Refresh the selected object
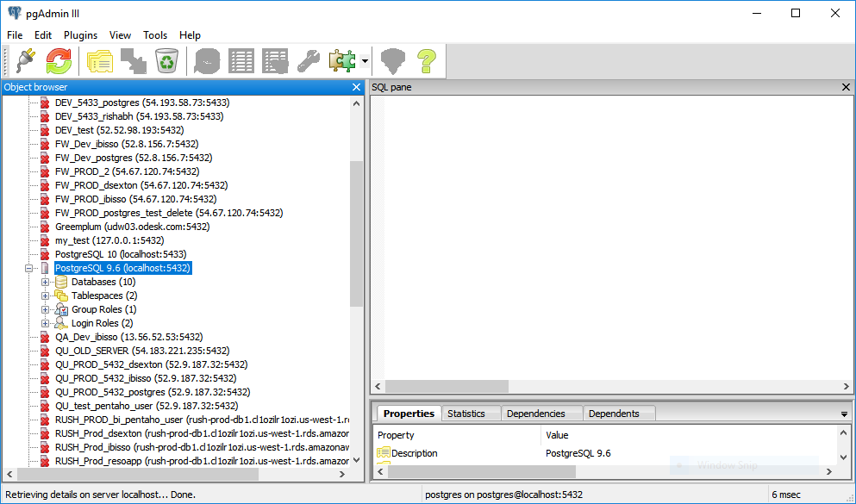 59,60
